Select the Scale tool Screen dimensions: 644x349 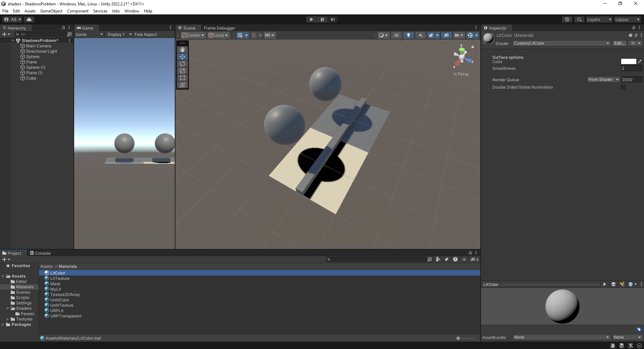[x=182, y=71]
